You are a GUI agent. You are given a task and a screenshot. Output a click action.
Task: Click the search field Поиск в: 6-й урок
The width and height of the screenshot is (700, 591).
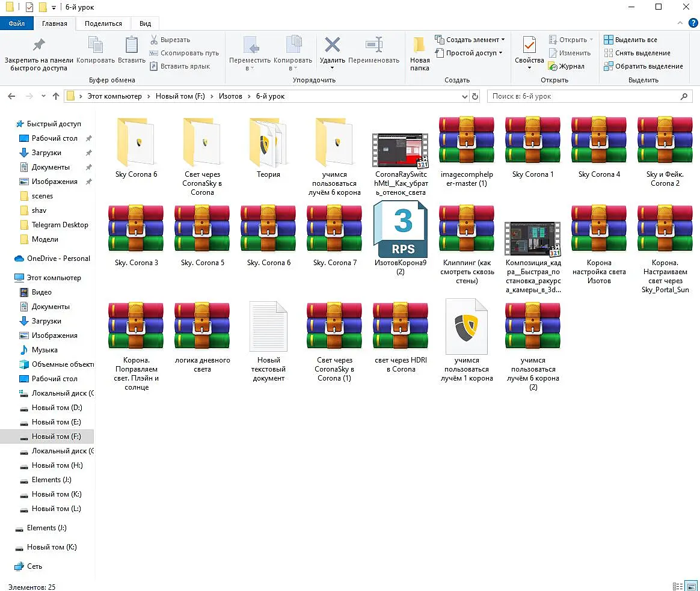pos(589,96)
